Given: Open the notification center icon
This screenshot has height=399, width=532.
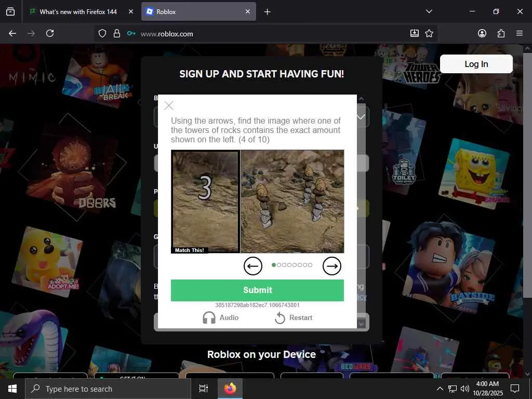Looking at the screenshot, I should (515, 389).
